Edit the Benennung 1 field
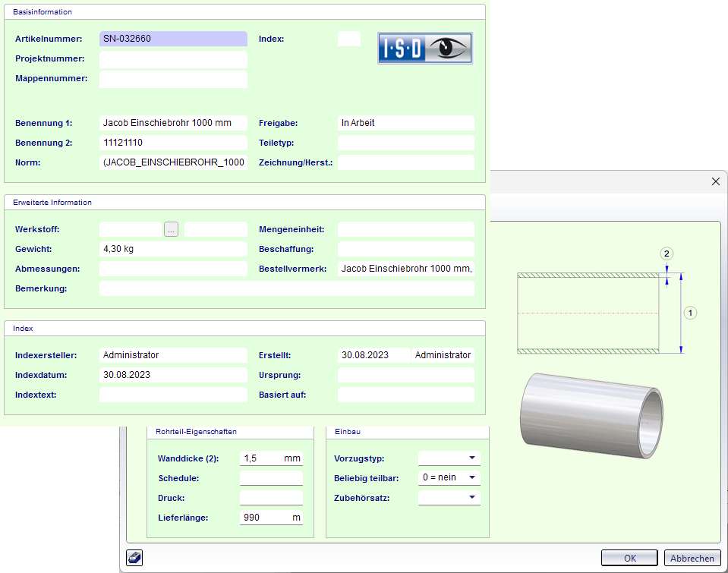Image resolution: width=728 pixels, height=573 pixels. (x=173, y=123)
